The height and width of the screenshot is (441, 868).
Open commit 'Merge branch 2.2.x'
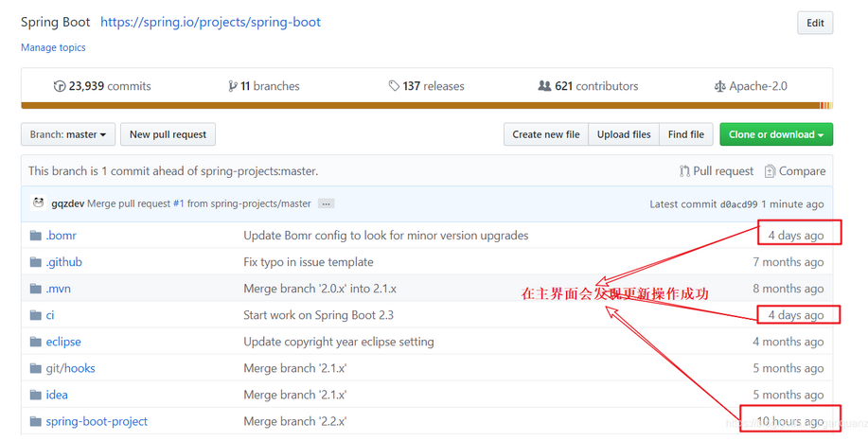pyautogui.click(x=294, y=422)
